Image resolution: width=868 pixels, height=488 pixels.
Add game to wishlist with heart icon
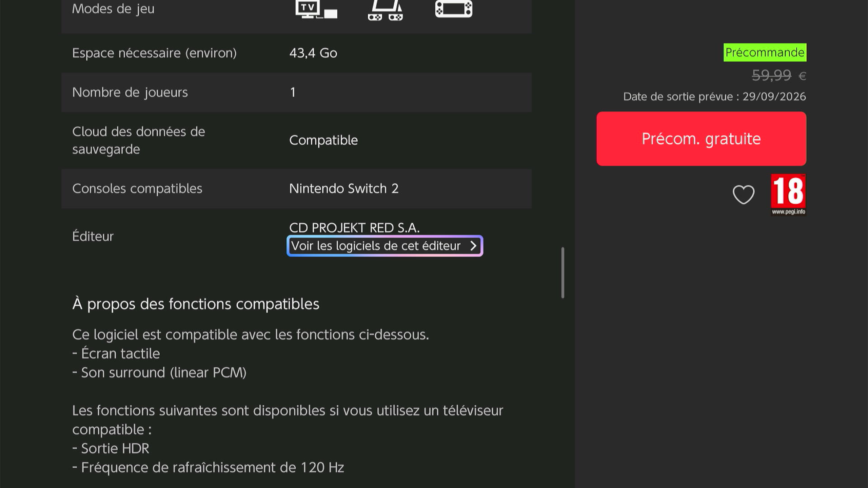point(744,195)
